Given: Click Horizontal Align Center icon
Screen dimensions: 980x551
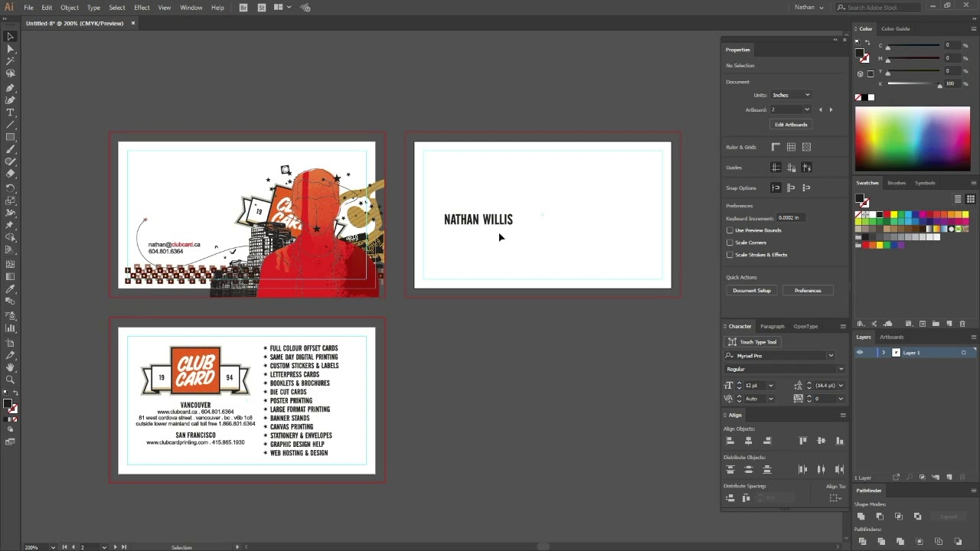Looking at the screenshot, I should pyautogui.click(x=749, y=441).
